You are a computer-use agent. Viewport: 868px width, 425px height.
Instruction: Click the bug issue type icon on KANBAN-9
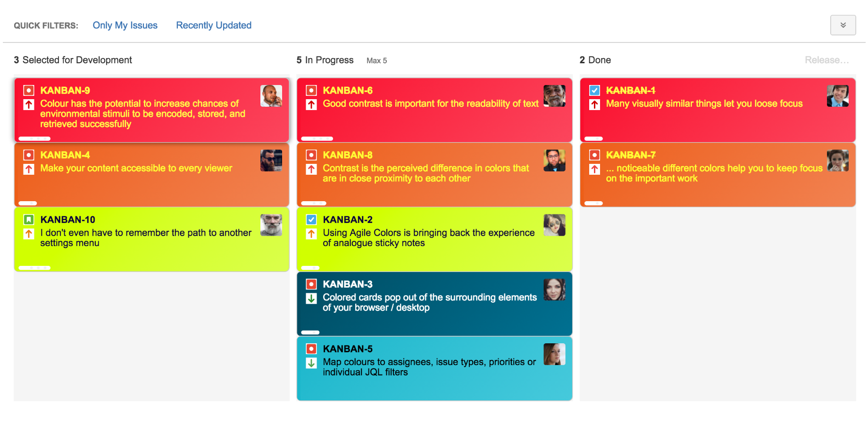pos(29,90)
